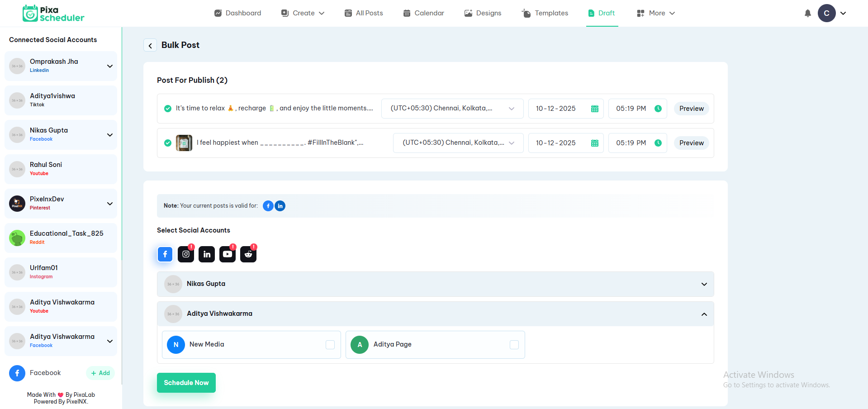
Task: Enable the New Media checkbox
Action: pos(330,344)
